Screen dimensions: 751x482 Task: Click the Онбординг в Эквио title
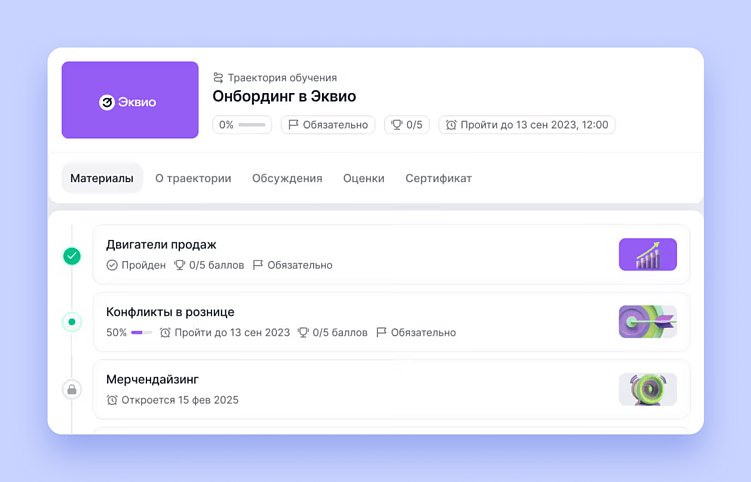284,96
